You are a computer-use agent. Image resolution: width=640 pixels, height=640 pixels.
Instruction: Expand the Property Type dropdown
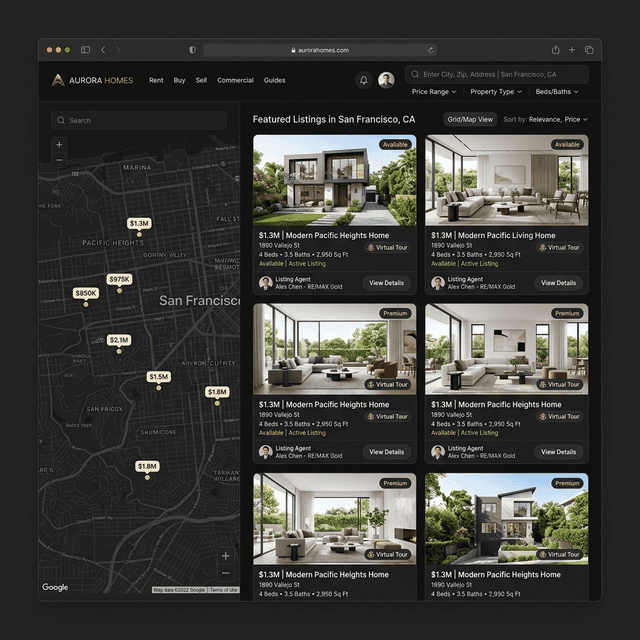(496, 92)
